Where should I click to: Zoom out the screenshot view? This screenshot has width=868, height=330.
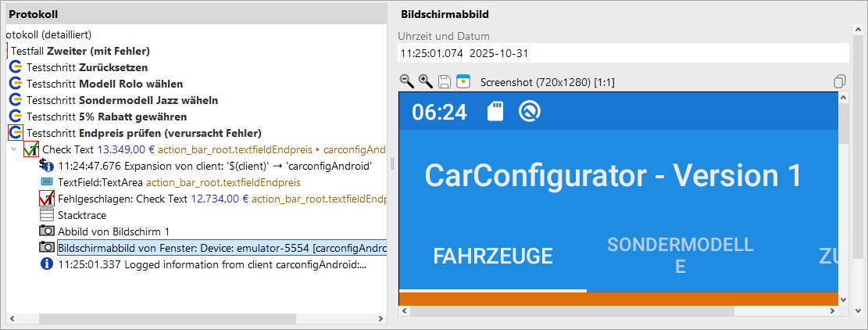[x=406, y=81]
